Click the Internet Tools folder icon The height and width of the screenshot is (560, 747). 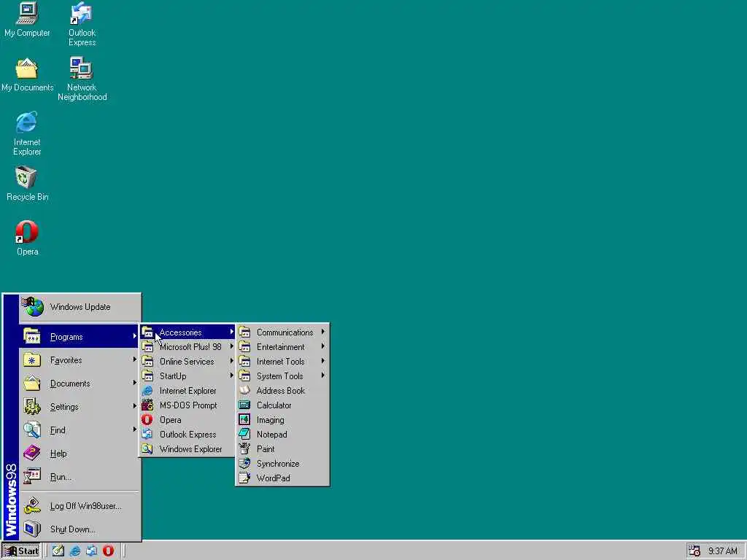[244, 361]
